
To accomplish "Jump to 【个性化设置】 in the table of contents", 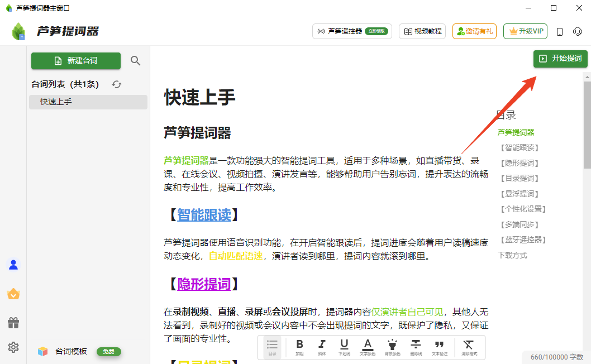I will point(523,209).
